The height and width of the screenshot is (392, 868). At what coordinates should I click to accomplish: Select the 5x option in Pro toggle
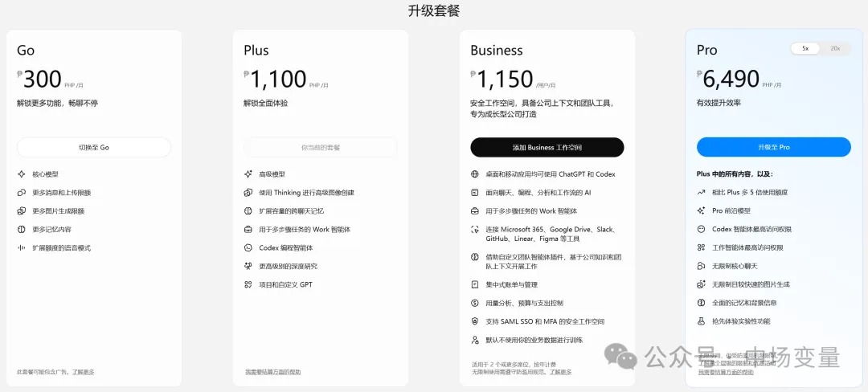click(805, 49)
